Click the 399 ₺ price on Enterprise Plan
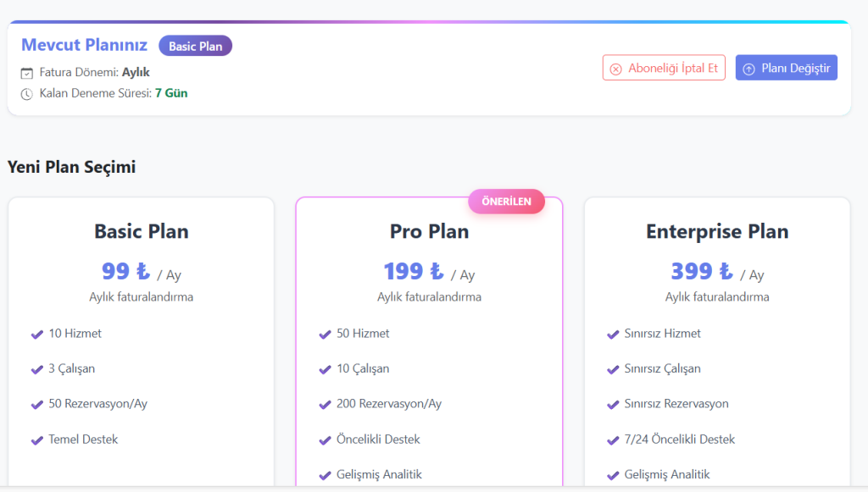This screenshot has height=492, width=868. (702, 271)
